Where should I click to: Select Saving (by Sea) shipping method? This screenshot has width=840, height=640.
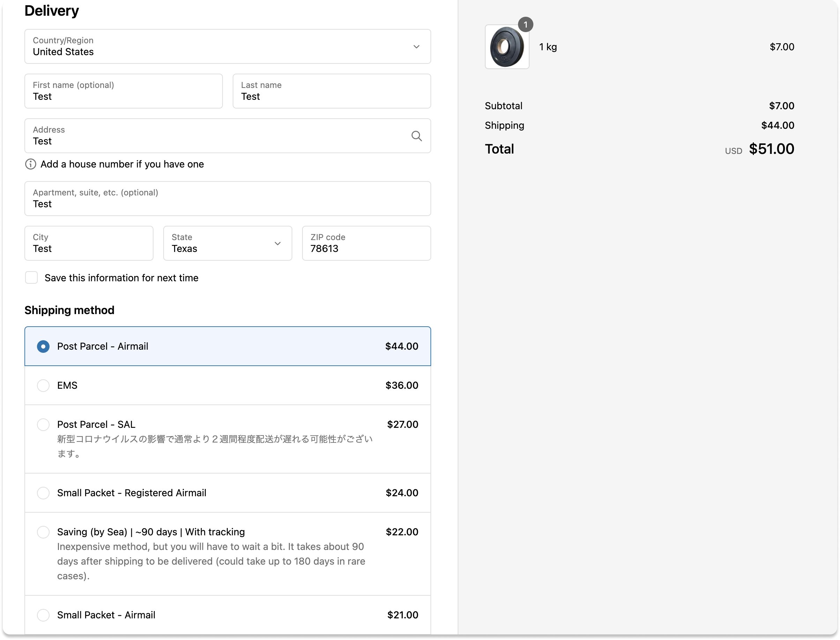click(43, 532)
